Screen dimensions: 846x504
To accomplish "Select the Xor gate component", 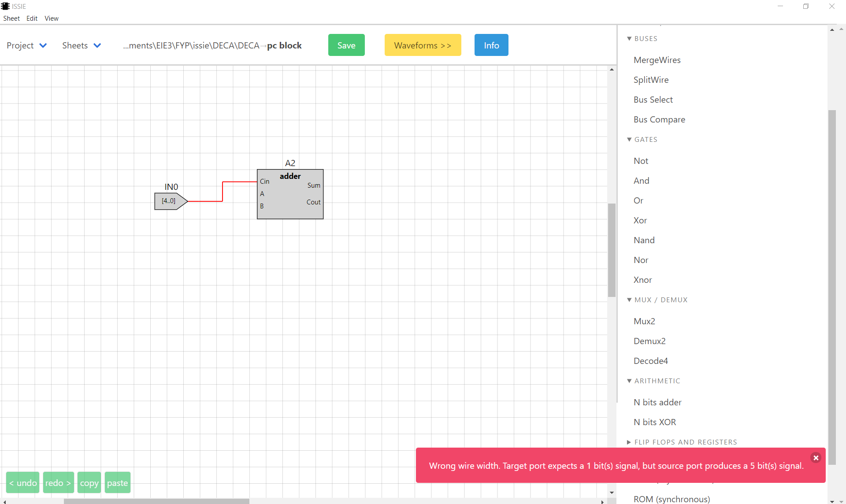I will [640, 219].
